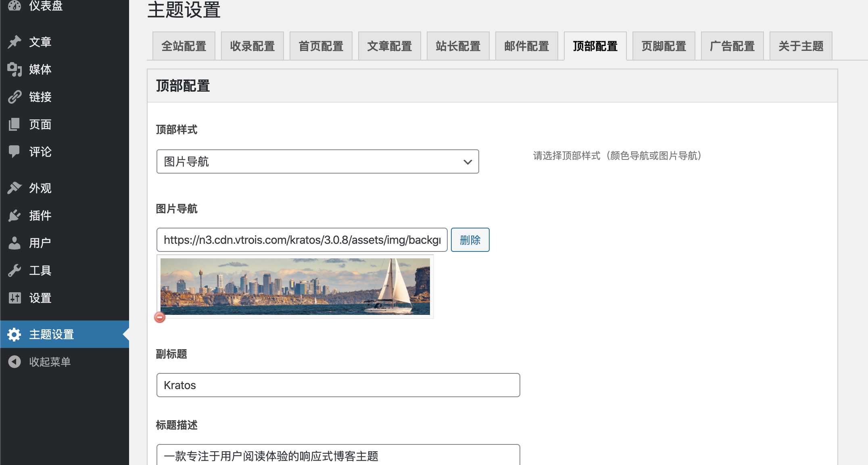Click the sailboat header image preview
The width and height of the screenshot is (868, 465).
point(296,287)
